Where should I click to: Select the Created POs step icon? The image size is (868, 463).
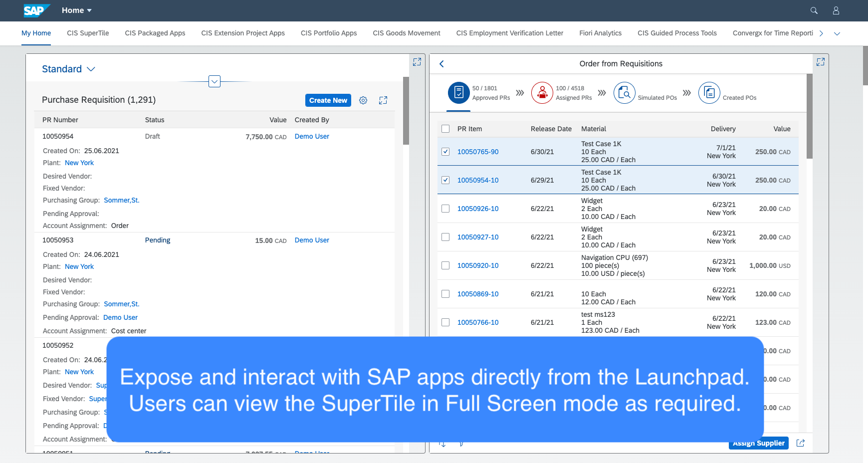coord(709,93)
